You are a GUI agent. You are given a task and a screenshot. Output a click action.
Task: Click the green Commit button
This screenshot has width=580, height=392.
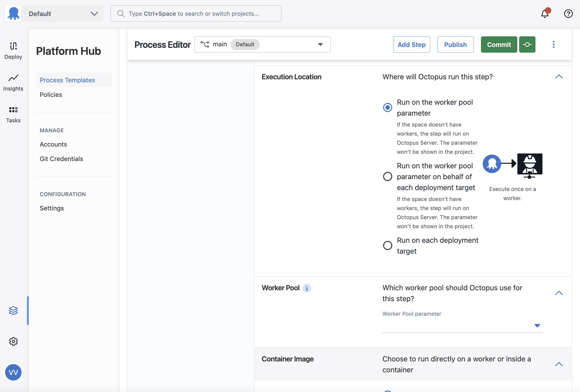(x=499, y=44)
